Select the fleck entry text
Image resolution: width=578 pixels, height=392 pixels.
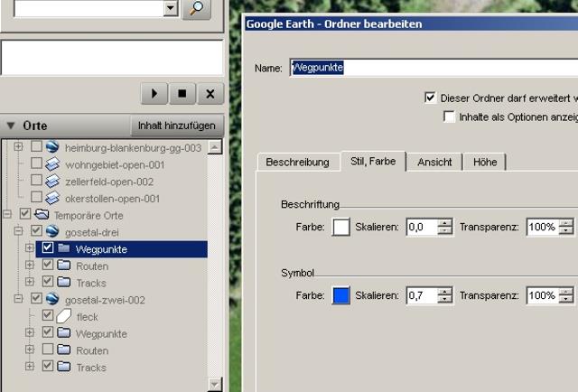pos(87,317)
